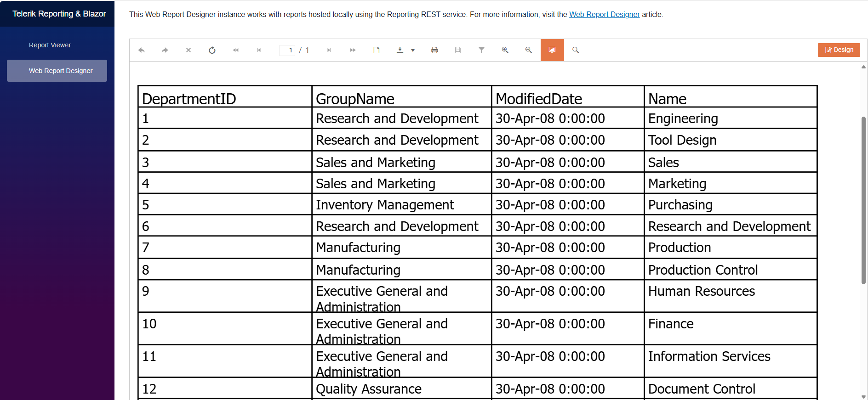
Task: Navigate backward in report history
Action: coord(142,50)
